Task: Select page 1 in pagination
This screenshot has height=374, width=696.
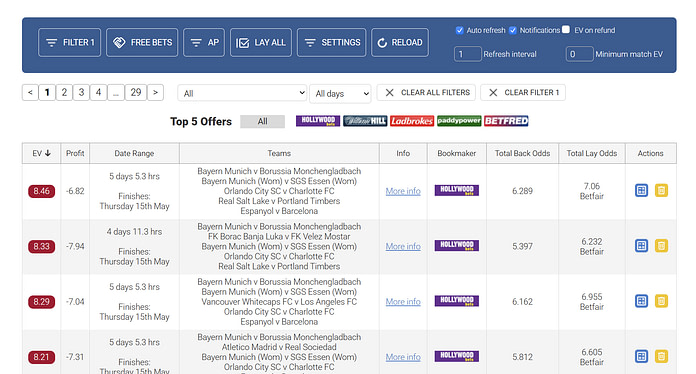Action: point(47,92)
